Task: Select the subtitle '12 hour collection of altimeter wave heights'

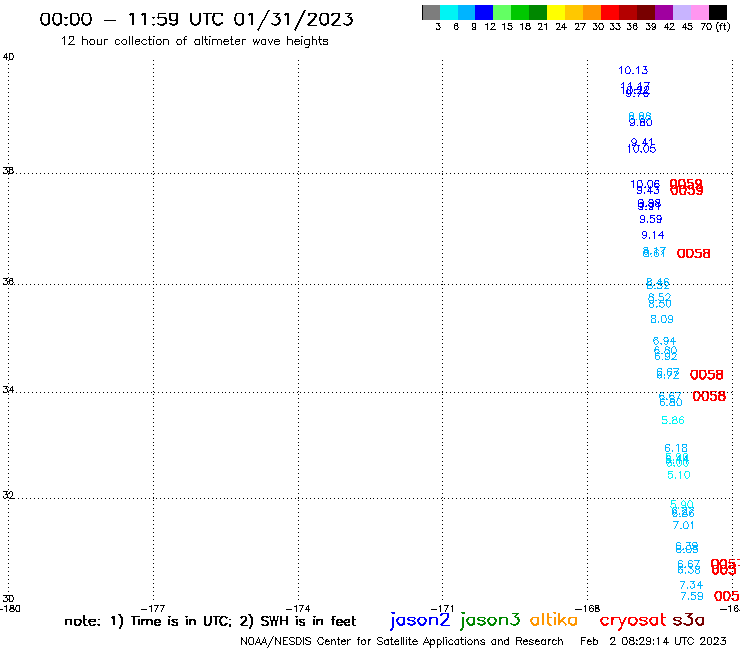Action: click(x=194, y=41)
